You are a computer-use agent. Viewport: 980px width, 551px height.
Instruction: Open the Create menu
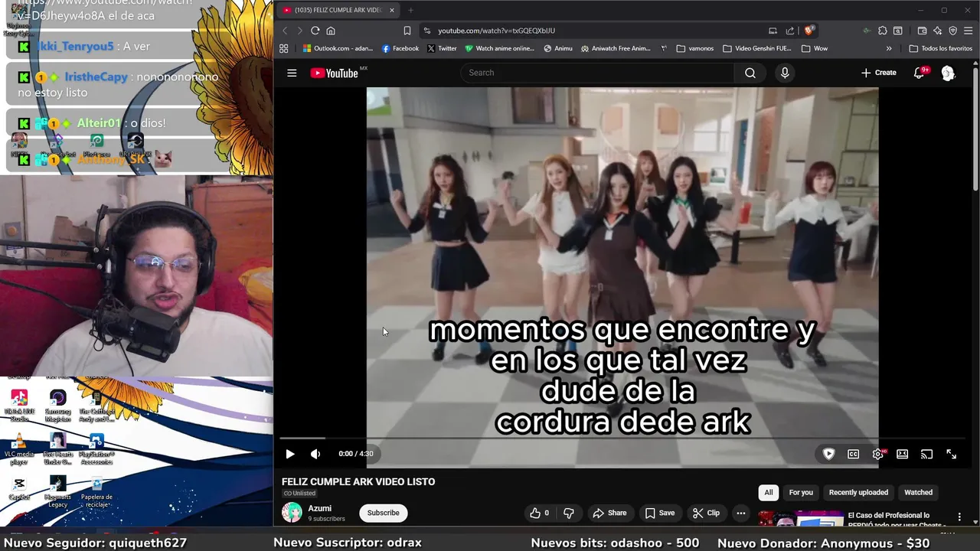pyautogui.click(x=879, y=73)
